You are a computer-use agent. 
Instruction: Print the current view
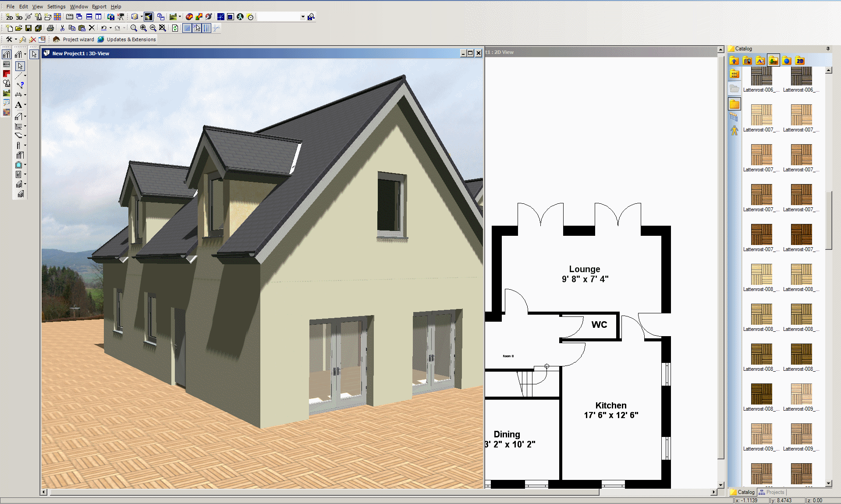coord(50,28)
